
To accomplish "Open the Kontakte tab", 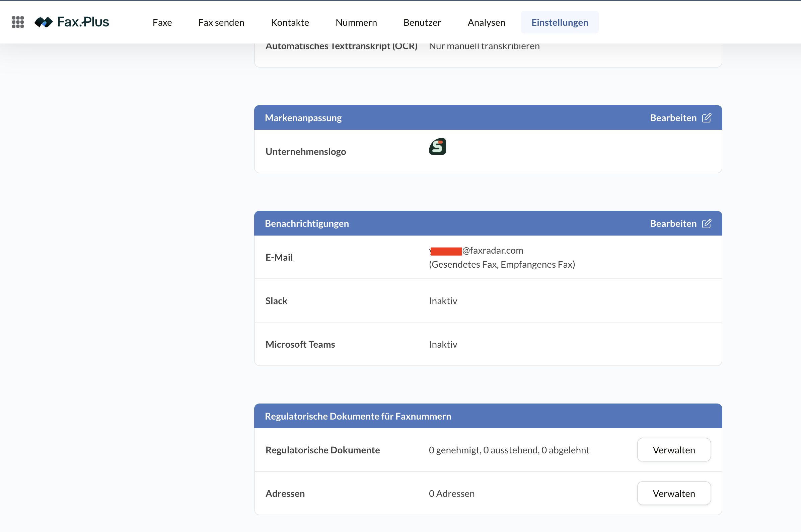I will [x=290, y=22].
